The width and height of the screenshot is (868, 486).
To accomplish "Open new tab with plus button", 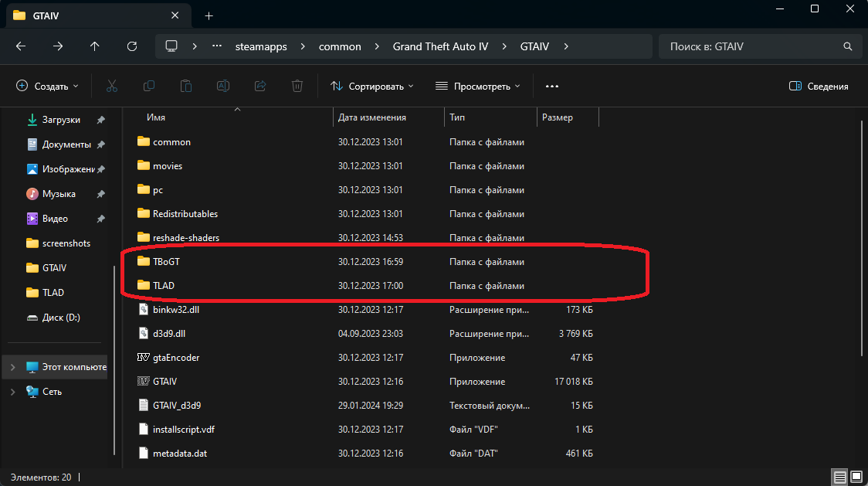I will 209,16.
